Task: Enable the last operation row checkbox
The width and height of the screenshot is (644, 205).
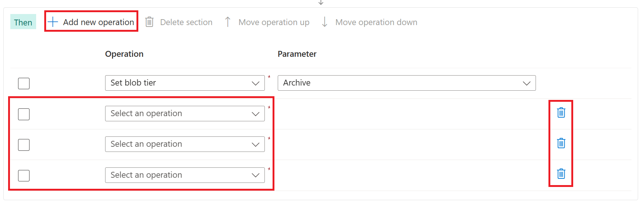Action: click(24, 176)
